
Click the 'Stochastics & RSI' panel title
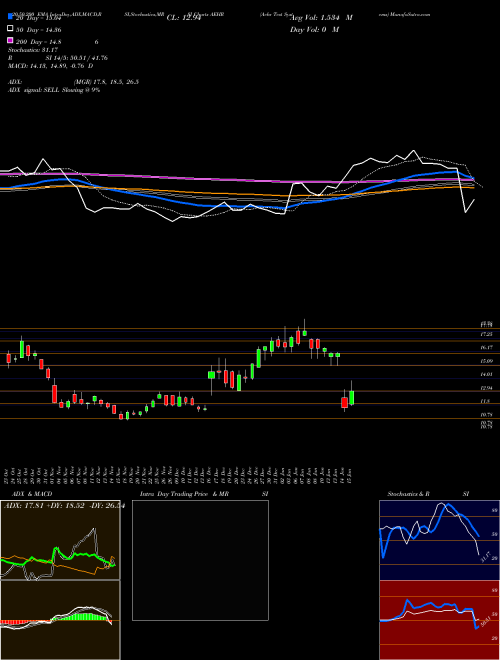click(428, 494)
